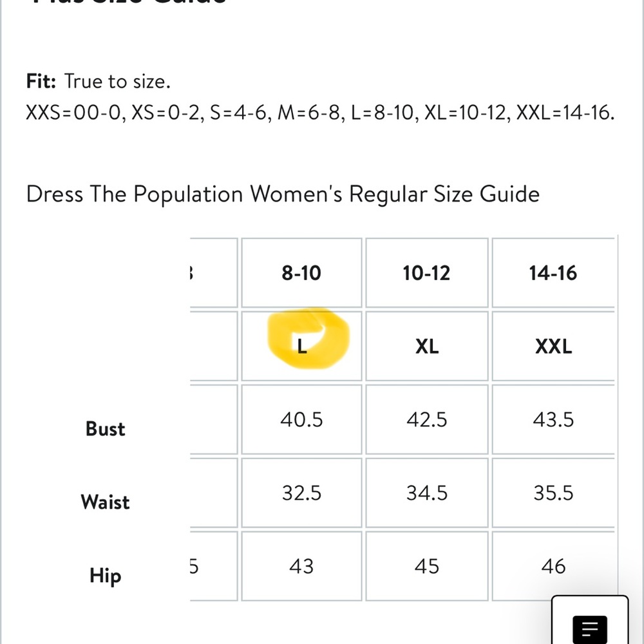This screenshot has width=644, height=644.
Task: Click the 10-12 column header
Action: (x=427, y=272)
